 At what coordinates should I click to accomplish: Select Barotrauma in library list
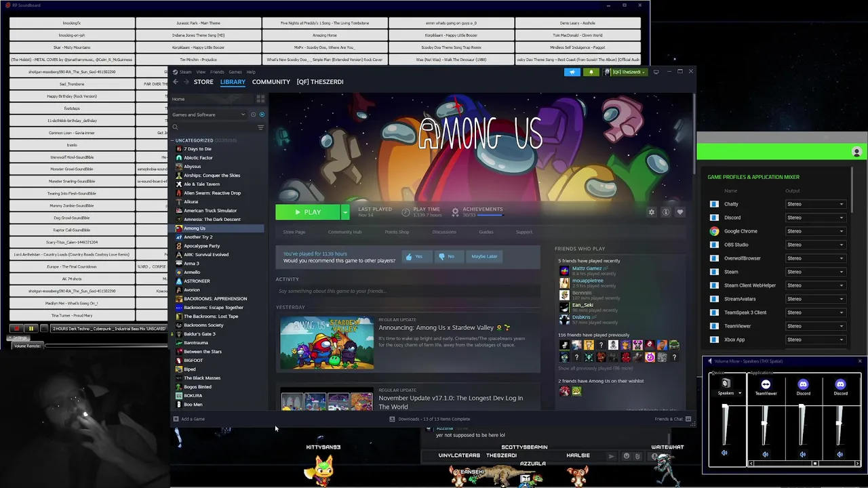coord(196,343)
